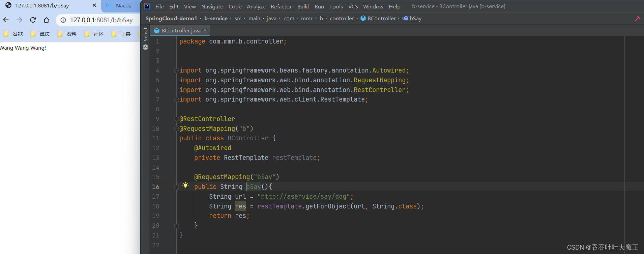The image size is (644, 254).
Task: Click line number 16 in gutter
Action: (x=155, y=187)
